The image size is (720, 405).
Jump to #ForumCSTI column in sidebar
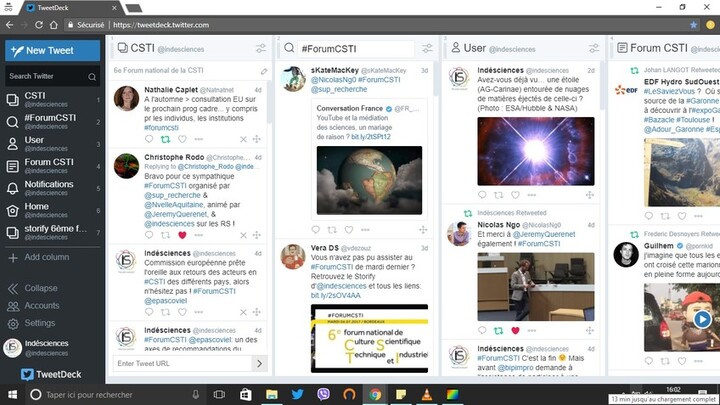pyautogui.click(x=52, y=121)
